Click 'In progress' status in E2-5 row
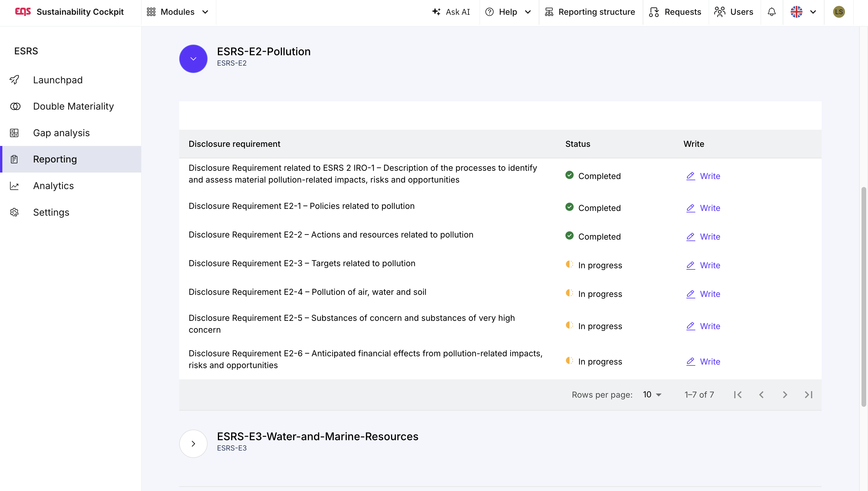868x491 pixels. (600, 326)
